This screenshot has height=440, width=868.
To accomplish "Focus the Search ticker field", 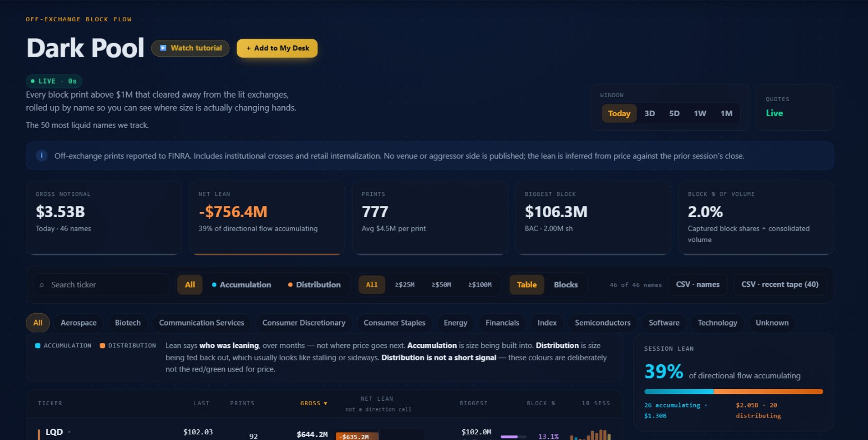I will [101, 285].
